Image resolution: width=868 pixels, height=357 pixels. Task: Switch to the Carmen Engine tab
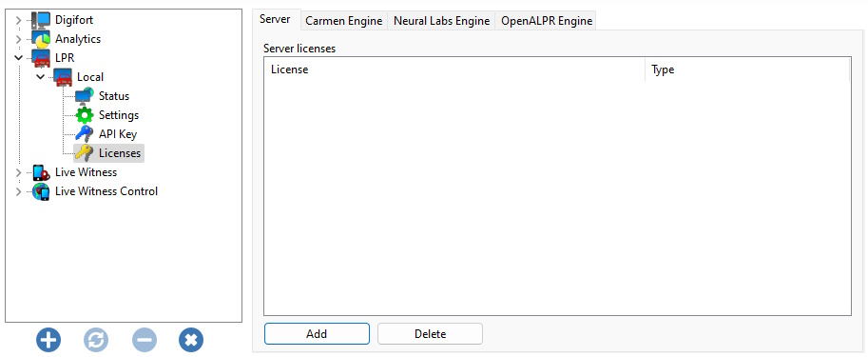point(344,21)
